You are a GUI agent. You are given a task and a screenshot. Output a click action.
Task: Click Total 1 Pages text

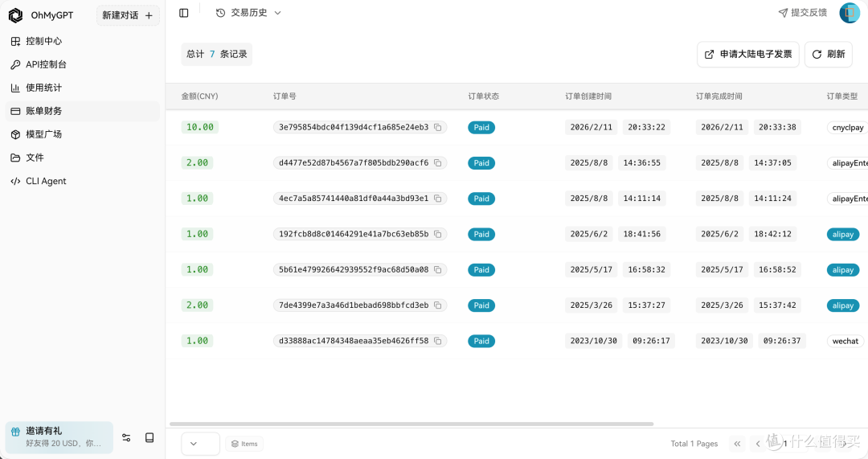[694, 444]
